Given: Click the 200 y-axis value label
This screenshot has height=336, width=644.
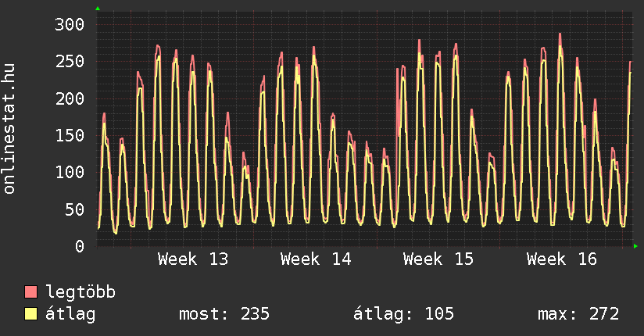Looking at the screenshot, I should 69,98.
